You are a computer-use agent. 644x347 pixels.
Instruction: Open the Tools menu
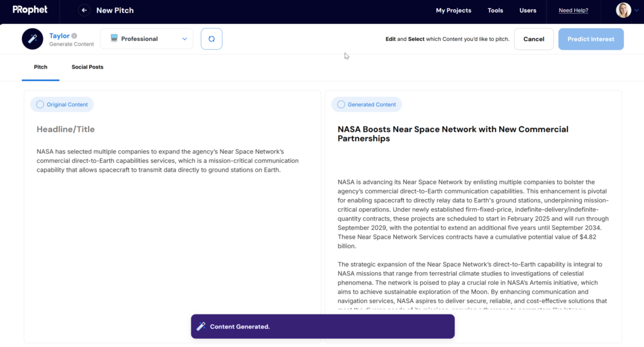pos(496,10)
